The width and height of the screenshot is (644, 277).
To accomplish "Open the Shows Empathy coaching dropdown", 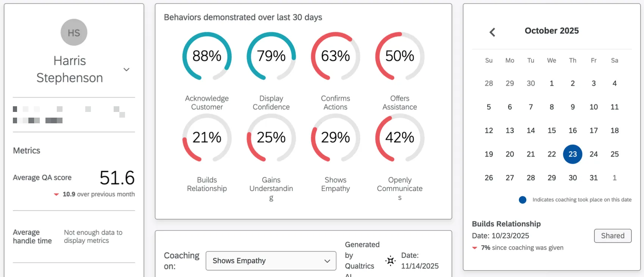I will pyautogui.click(x=270, y=261).
